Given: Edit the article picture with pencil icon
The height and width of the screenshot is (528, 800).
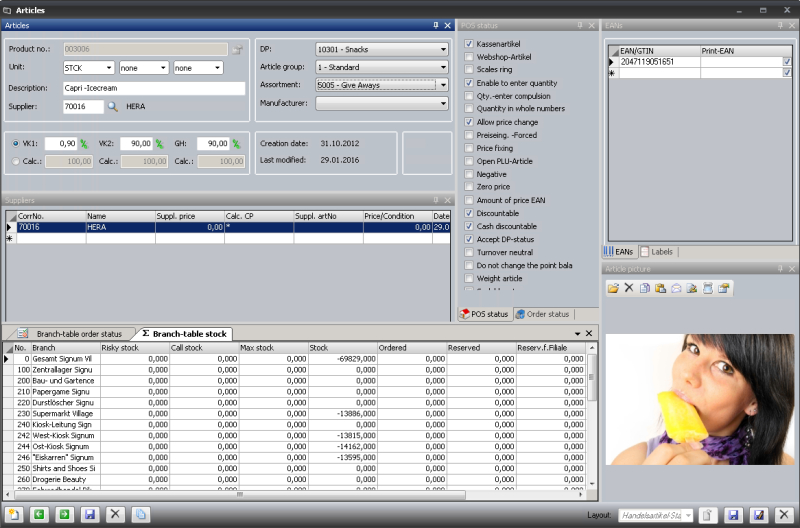Looking at the screenshot, I should [692, 288].
